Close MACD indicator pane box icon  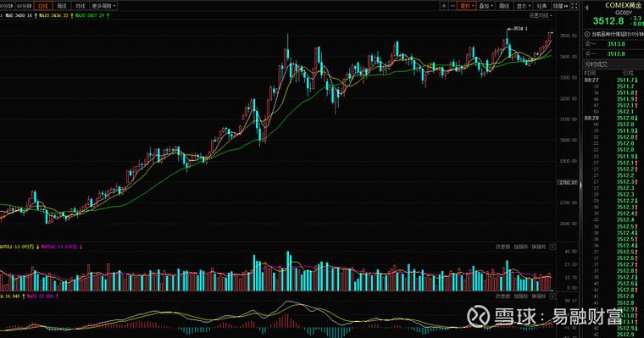(x=552, y=296)
